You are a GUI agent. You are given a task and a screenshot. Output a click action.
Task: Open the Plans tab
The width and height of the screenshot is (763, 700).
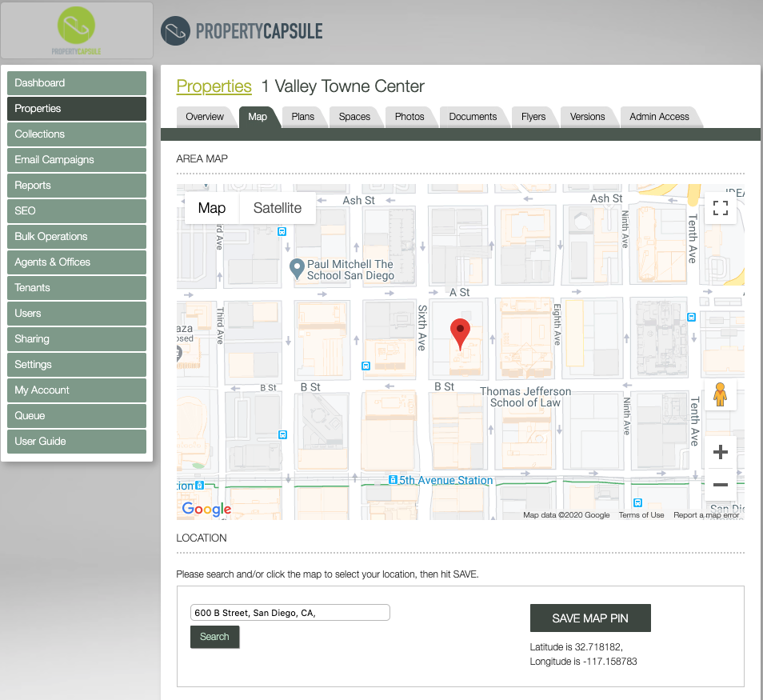coord(302,117)
